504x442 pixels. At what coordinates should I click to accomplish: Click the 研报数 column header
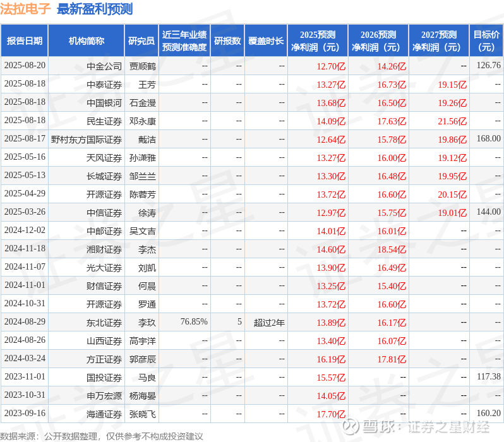pos(227,40)
